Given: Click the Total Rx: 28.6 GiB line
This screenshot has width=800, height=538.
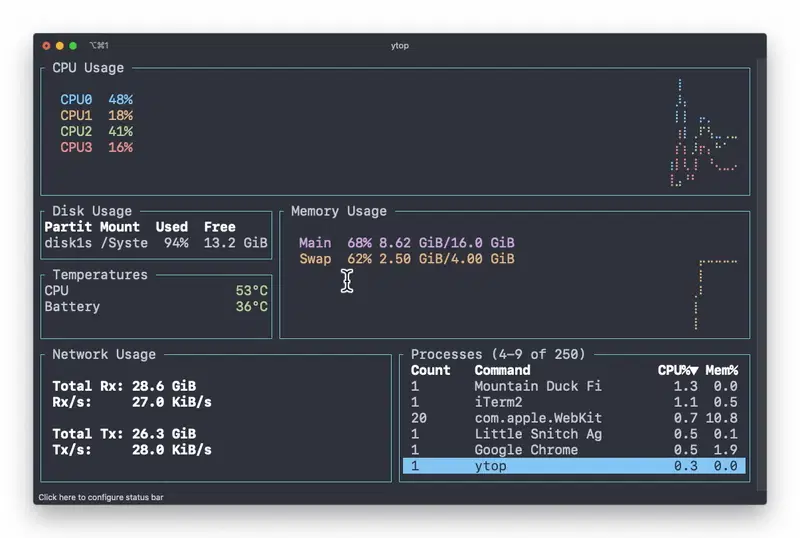Looking at the screenshot, I should (x=124, y=386).
